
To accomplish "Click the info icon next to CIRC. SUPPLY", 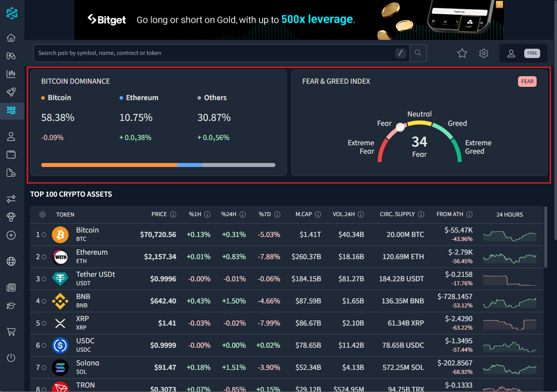I will coord(421,214).
